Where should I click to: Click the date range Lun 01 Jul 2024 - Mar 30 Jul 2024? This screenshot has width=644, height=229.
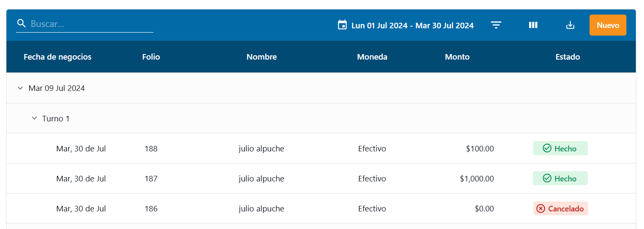[412, 25]
